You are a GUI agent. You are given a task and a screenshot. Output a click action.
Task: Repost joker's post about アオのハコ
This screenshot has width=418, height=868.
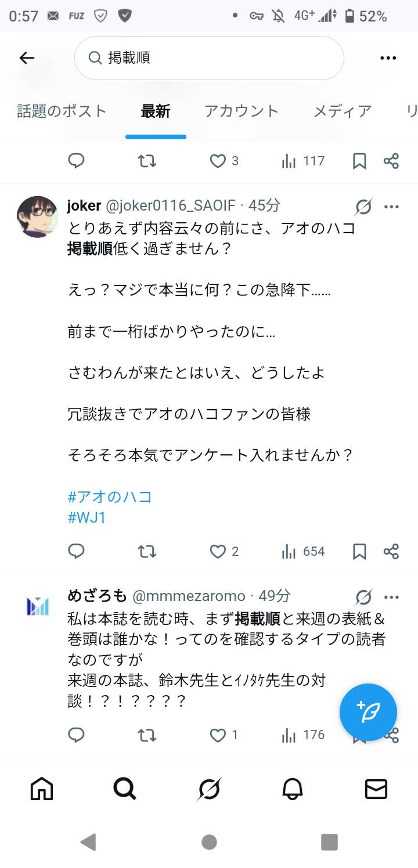coord(147,551)
